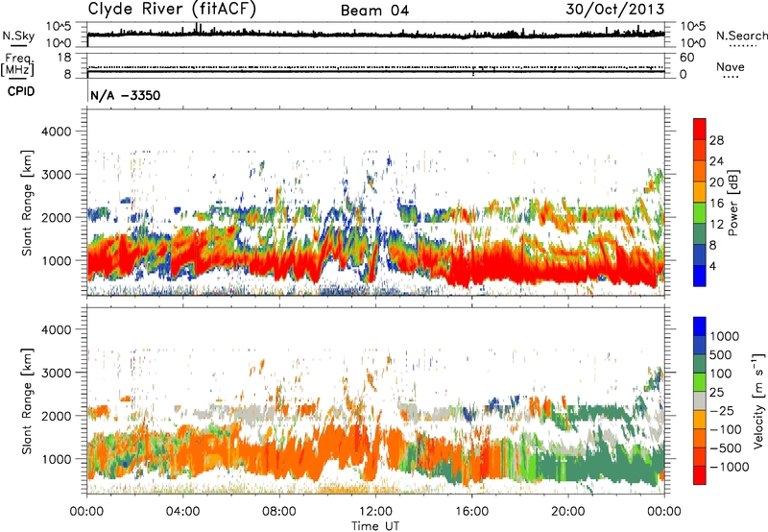Click the gray -25 to 25 Velocity color bar segment
768x532 pixels.
(700, 400)
